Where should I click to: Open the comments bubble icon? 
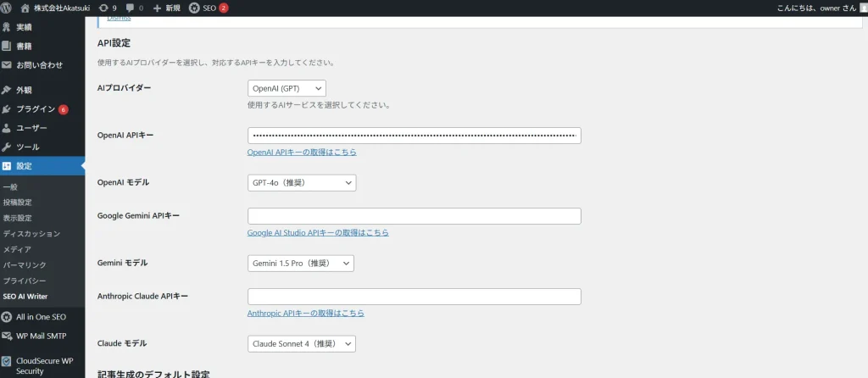[x=130, y=8]
